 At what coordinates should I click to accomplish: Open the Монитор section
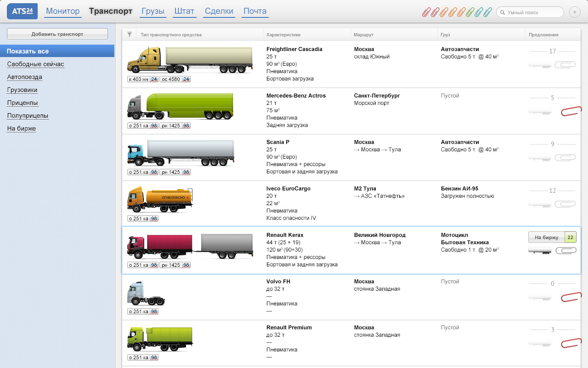(x=63, y=11)
